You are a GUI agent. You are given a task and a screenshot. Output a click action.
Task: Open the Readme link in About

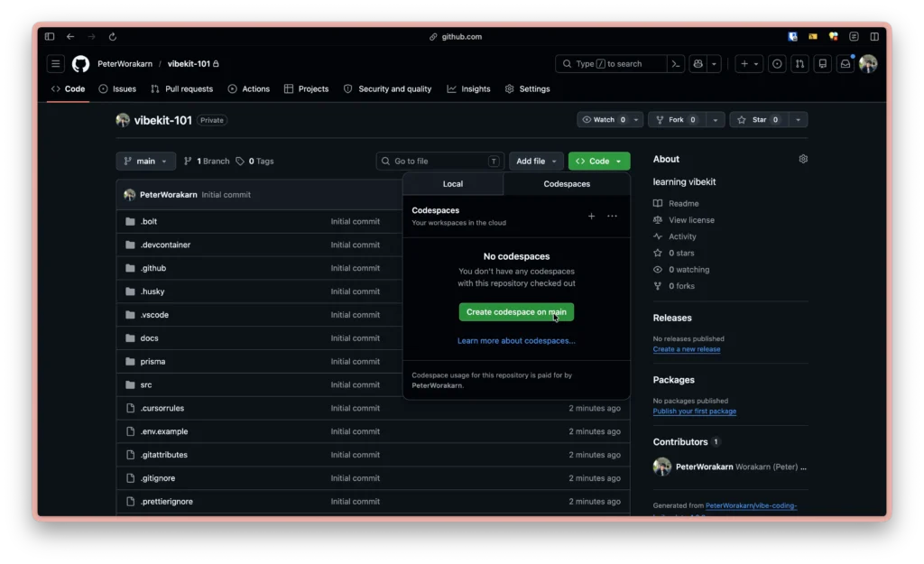click(676, 203)
